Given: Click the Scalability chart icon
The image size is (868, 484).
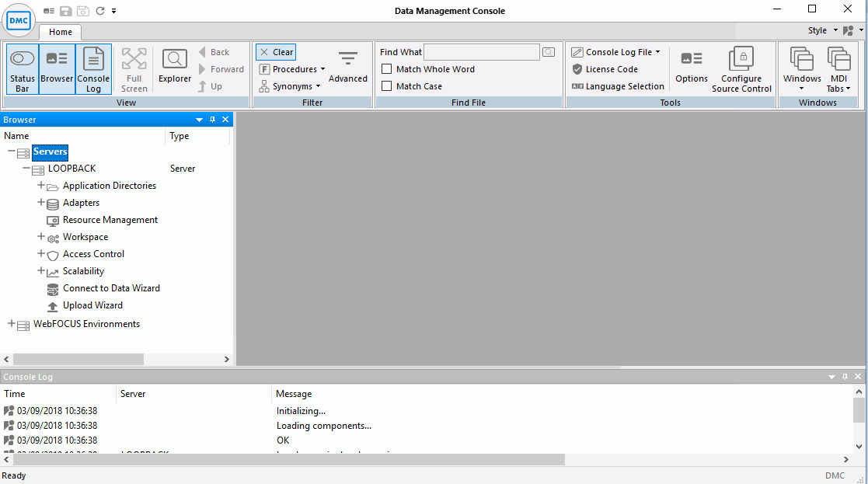Looking at the screenshot, I should coord(53,273).
